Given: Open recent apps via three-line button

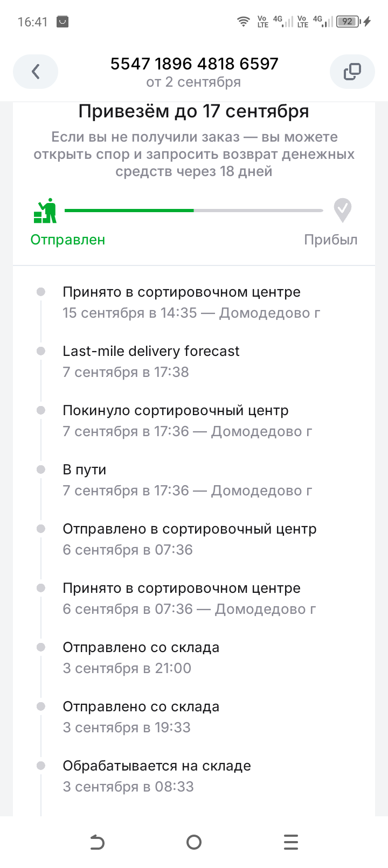Looking at the screenshot, I should (x=291, y=842).
